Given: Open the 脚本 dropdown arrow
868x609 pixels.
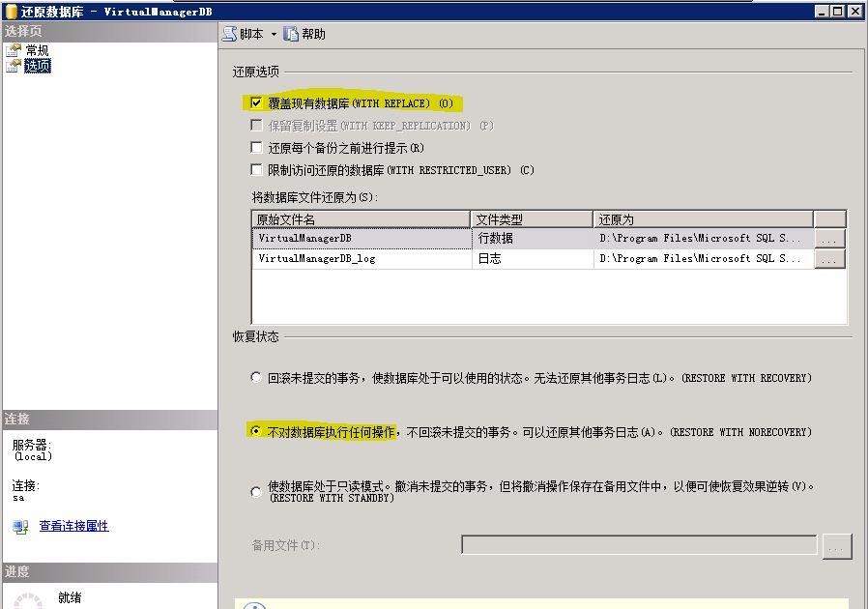Looking at the screenshot, I should 274,35.
